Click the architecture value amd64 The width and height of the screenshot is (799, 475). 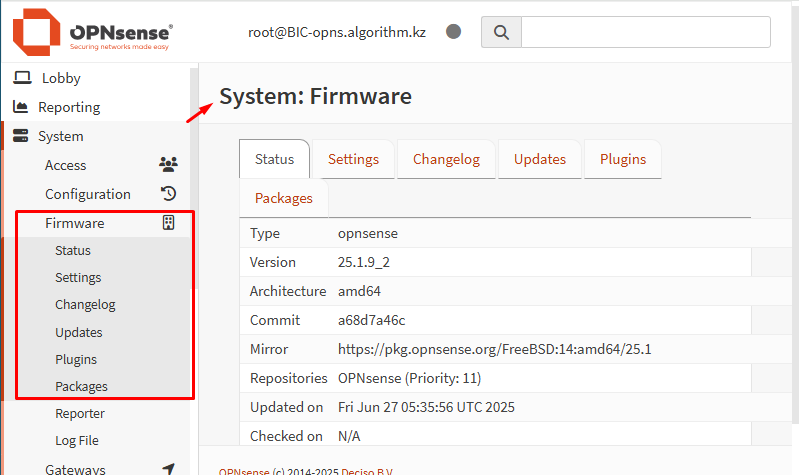pyautogui.click(x=359, y=291)
